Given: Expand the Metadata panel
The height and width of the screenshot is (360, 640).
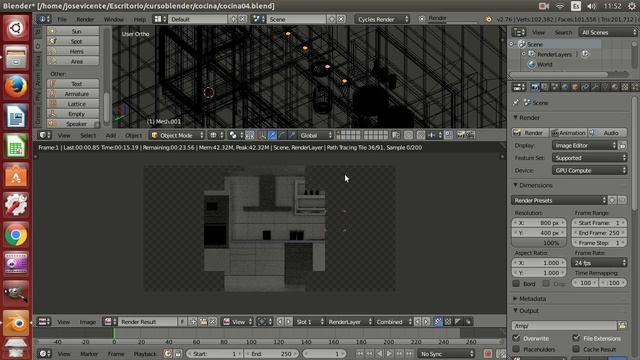Looking at the screenshot, I should pyautogui.click(x=516, y=299).
